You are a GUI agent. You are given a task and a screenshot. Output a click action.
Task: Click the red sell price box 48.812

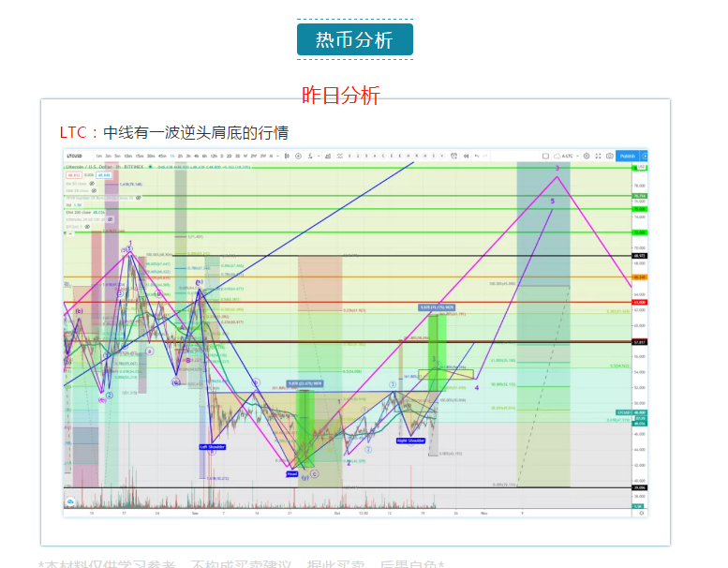(74, 175)
